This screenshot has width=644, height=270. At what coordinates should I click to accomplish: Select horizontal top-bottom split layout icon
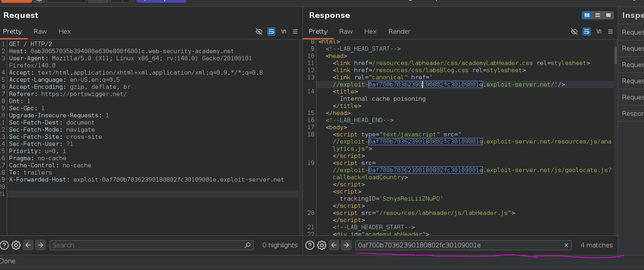598,15
